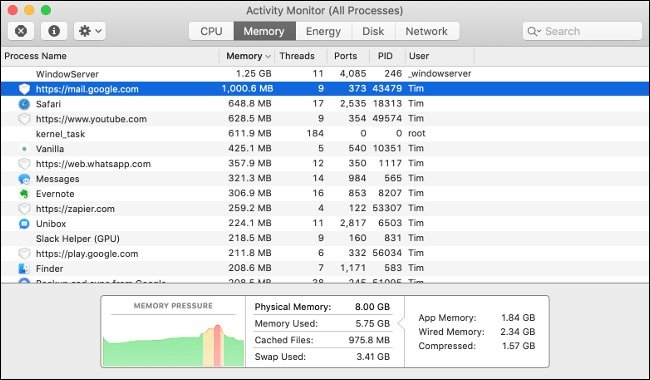Select the Memory tab

(x=264, y=31)
